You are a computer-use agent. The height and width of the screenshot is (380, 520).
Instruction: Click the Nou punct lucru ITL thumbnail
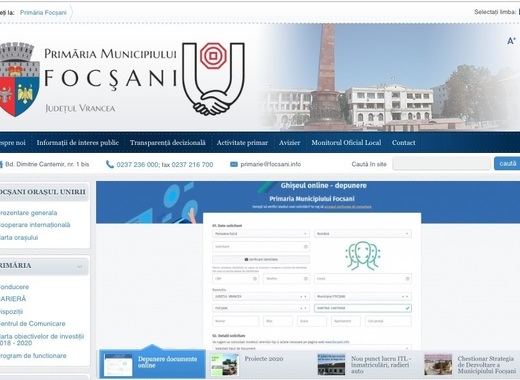pos(331,365)
